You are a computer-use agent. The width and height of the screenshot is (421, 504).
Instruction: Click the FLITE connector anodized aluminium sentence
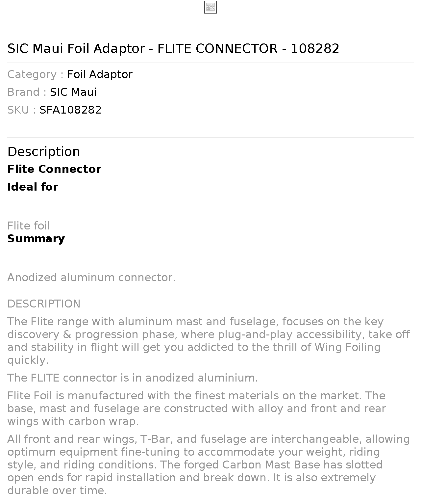click(x=133, y=378)
